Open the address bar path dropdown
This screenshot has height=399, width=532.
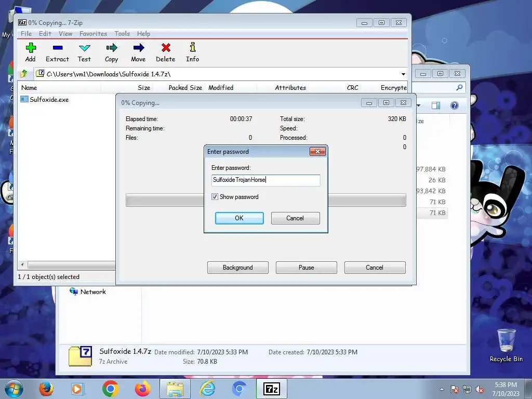(403, 74)
